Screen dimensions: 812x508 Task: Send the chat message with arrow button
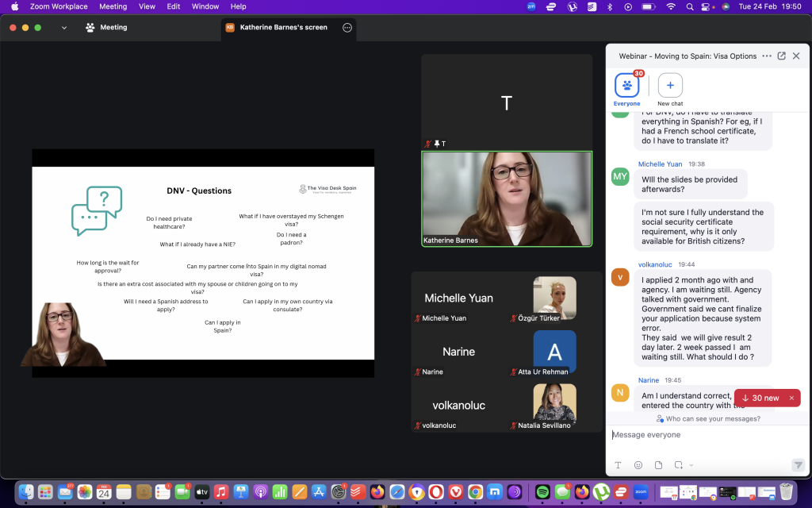point(798,465)
